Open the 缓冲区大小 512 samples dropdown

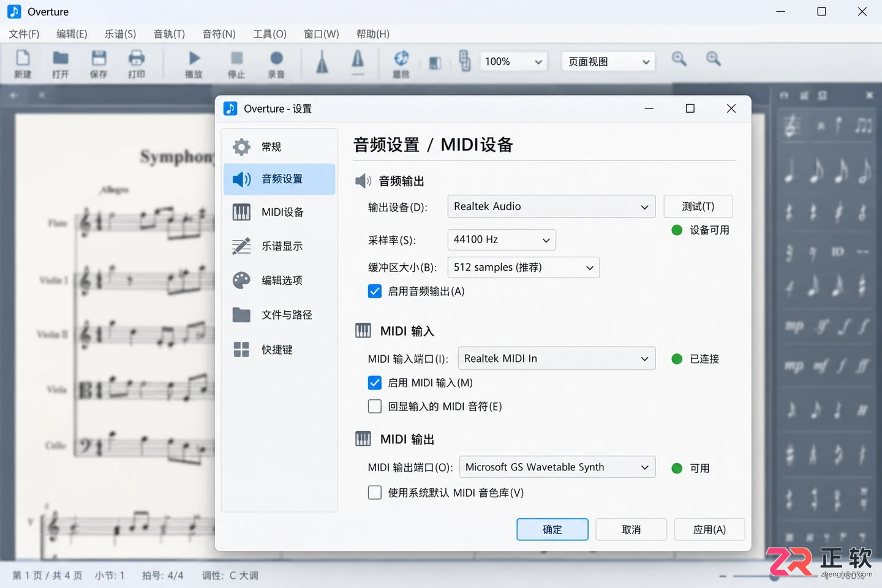[524, 267]
